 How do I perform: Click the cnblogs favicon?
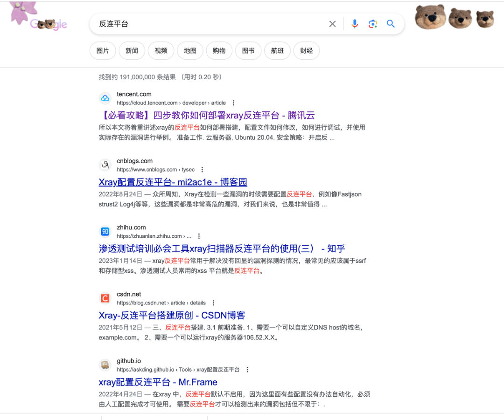tap(105, 165)
